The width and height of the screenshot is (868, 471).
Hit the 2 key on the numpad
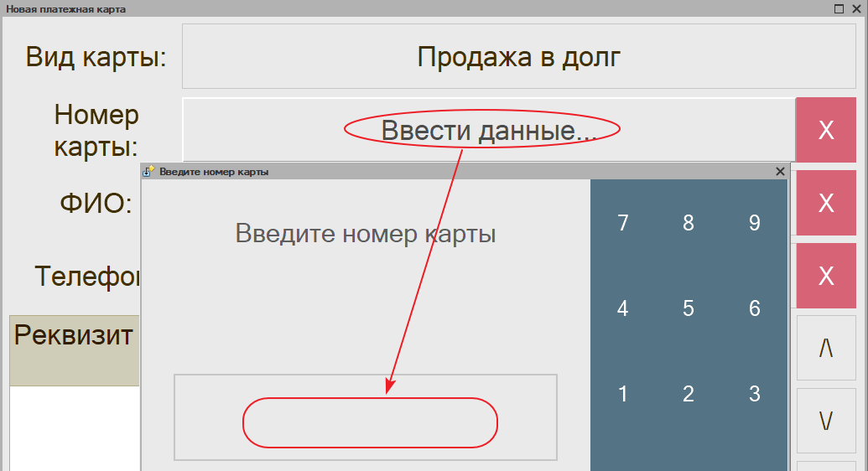pyautogui.click(x=689, y=394)
